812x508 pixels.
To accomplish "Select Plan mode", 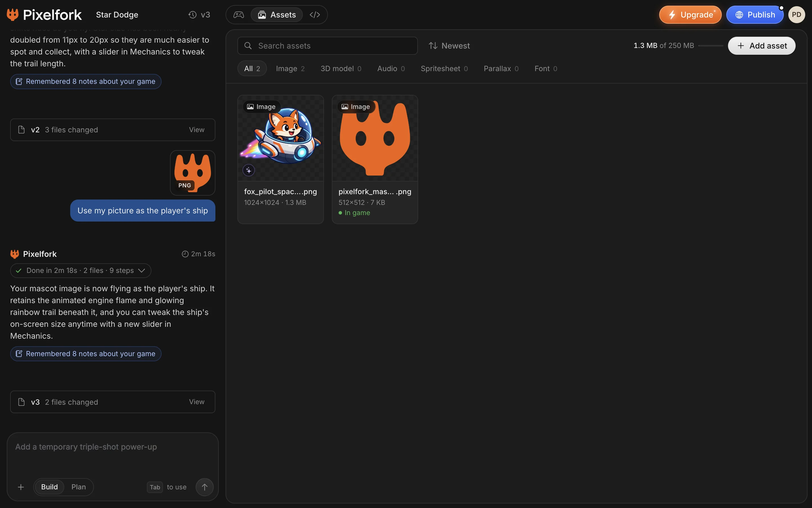I will (78, 487).
